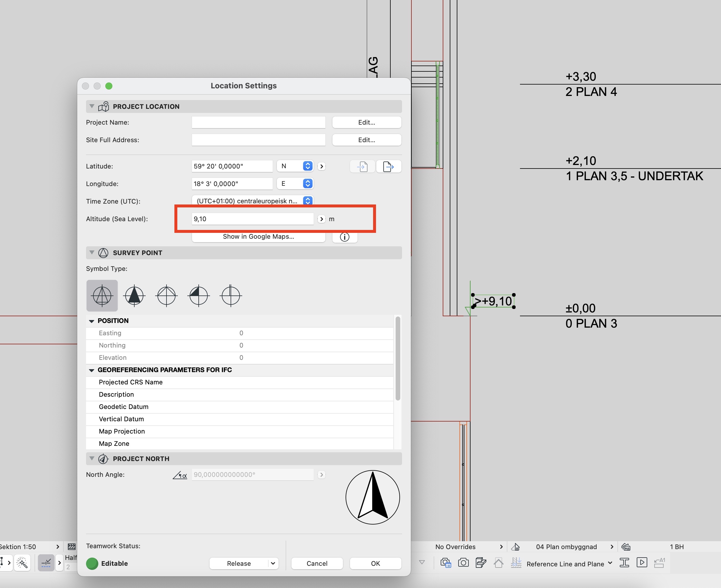Select the quarter-filled circle survey symbol
Viewport: 721px width, 588px height.
click(x=199, y=295)
